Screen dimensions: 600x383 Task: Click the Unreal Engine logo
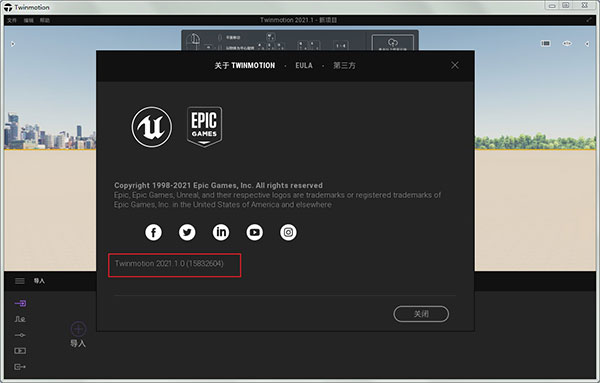point(152,127)
